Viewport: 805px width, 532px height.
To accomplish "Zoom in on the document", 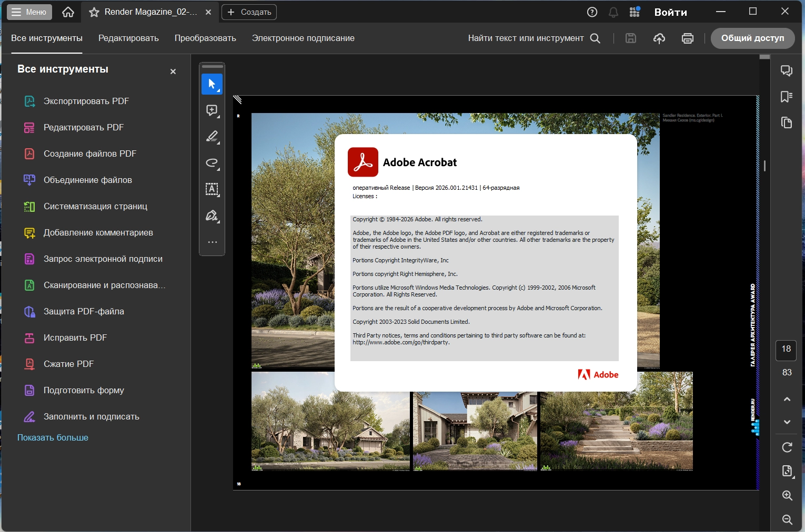I will click(787, 495).
